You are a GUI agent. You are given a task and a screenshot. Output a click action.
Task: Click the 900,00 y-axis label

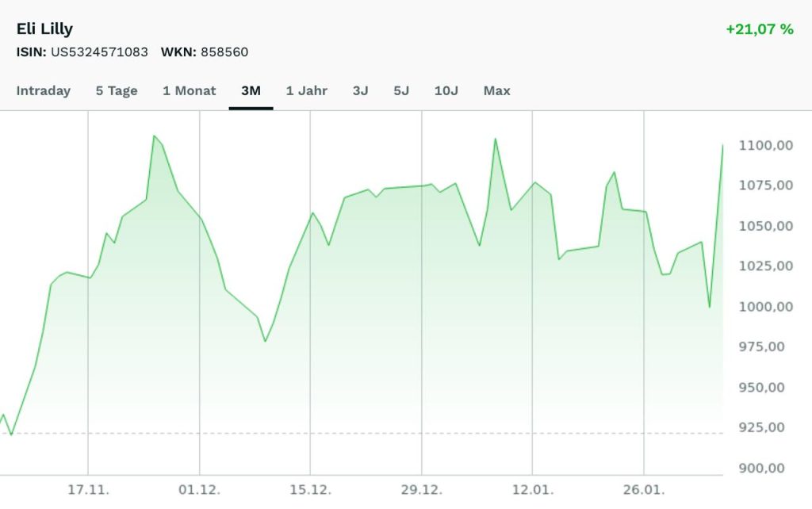pos(761,468)
